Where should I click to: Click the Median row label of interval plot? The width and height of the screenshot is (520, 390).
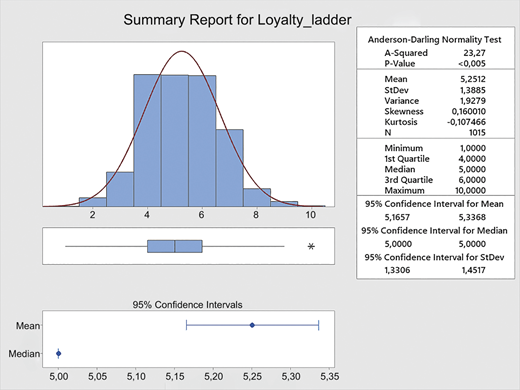pyautogui.click(x=24, y=354)
